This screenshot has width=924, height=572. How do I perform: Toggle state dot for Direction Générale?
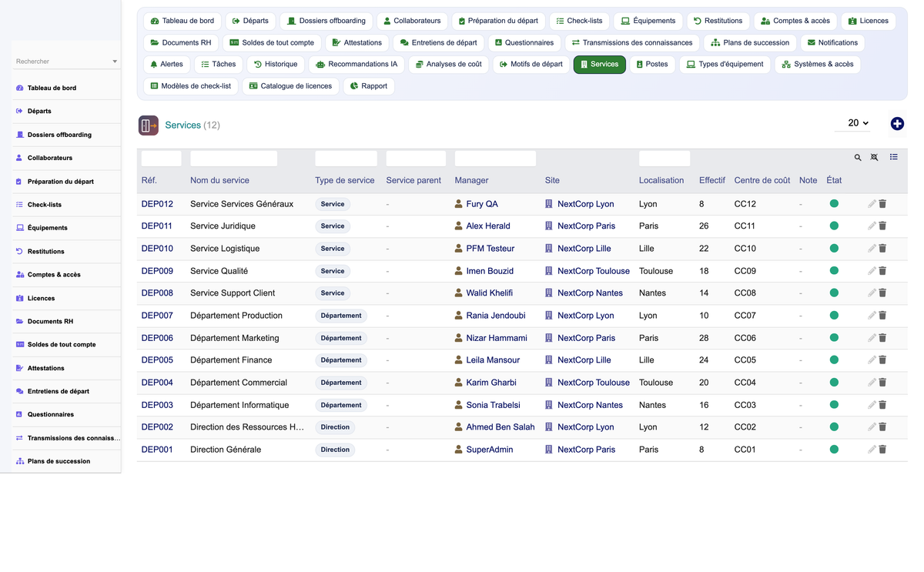834,450
